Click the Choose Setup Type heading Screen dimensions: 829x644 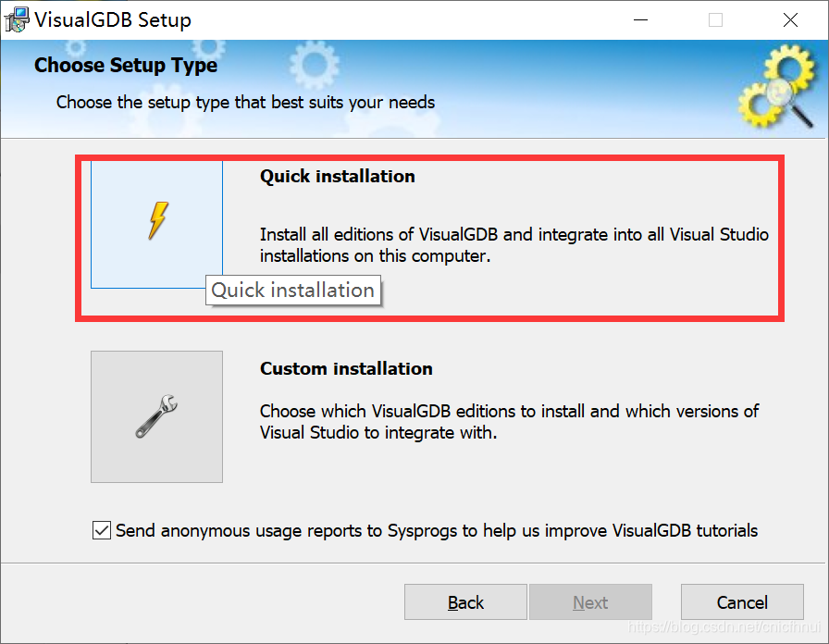(125, 66)
